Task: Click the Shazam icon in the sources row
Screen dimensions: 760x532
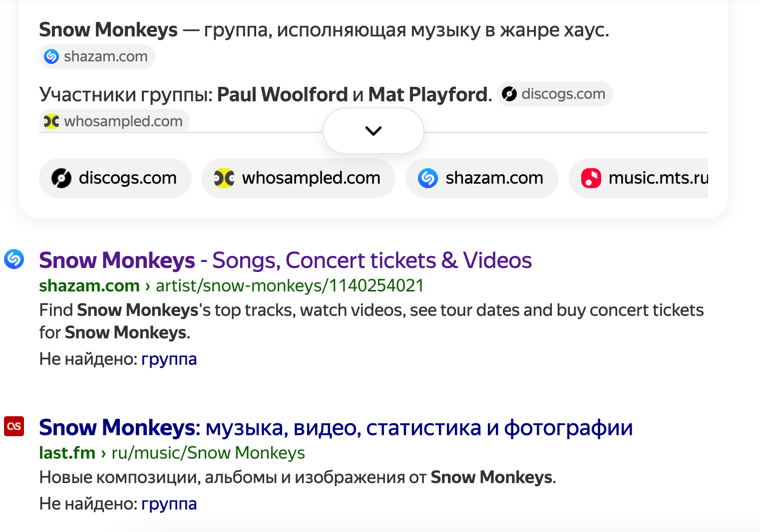Action: click(x=428, y=178)
